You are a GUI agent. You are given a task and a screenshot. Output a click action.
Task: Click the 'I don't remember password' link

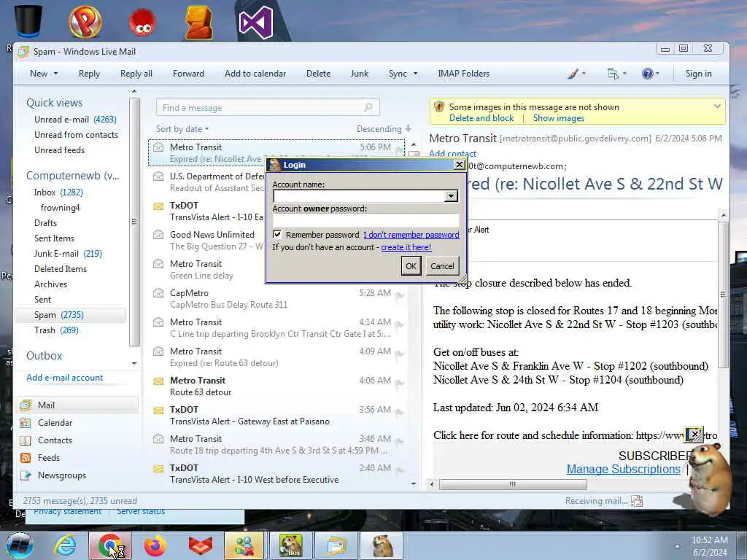(x=411, y=234)
